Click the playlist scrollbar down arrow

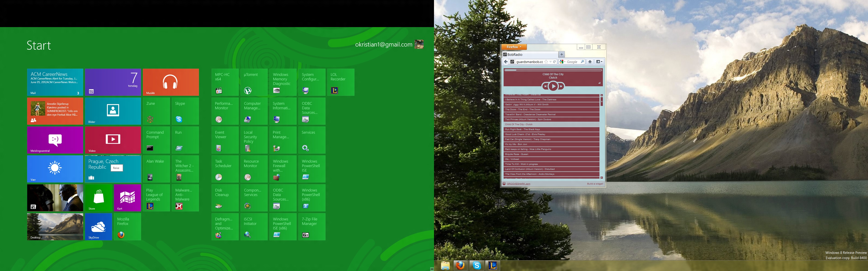[602, 178]
